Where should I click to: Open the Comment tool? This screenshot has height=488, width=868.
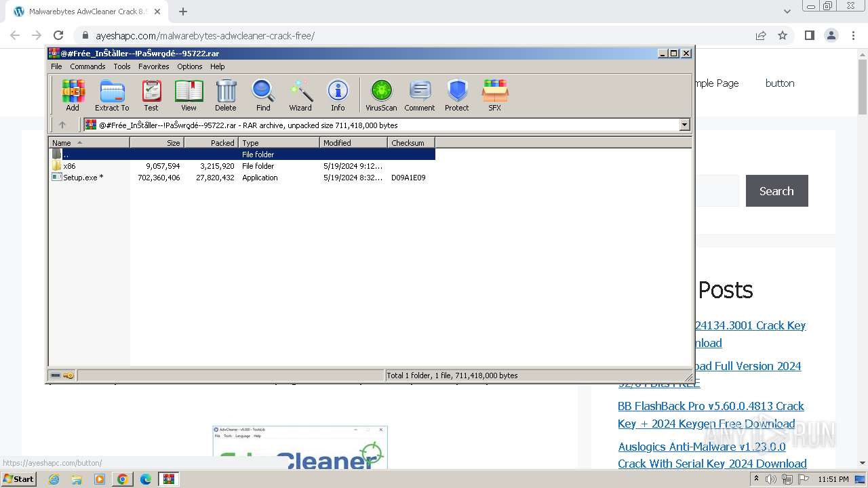click(x=420, y=95)
